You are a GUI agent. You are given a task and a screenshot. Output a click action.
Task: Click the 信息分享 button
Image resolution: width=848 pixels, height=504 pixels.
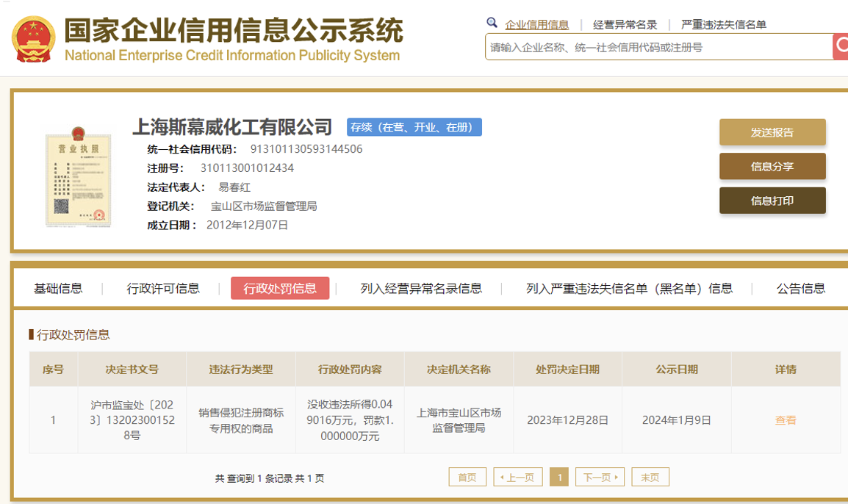pos(772,167)
